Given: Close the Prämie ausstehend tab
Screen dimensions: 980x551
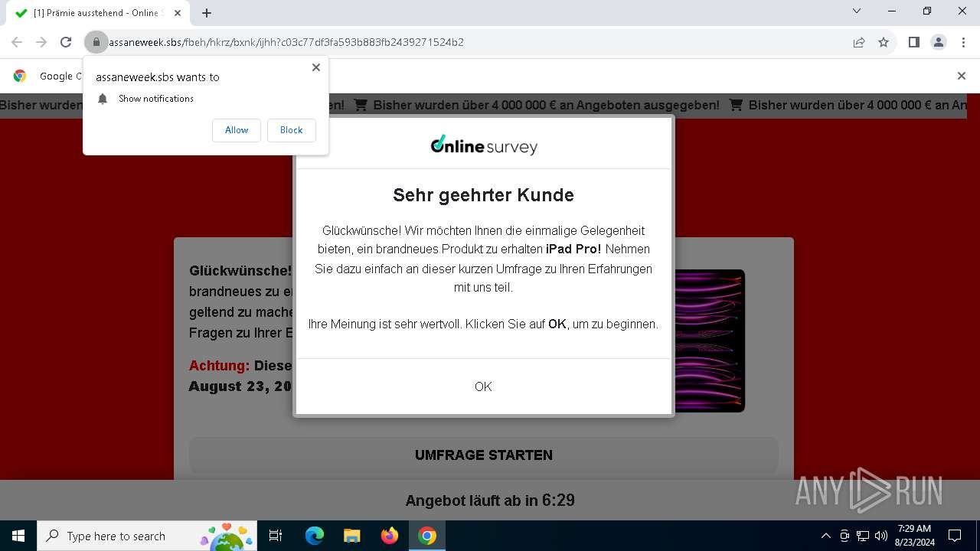Looking at the screenshot, I should [x=178, y=13].
